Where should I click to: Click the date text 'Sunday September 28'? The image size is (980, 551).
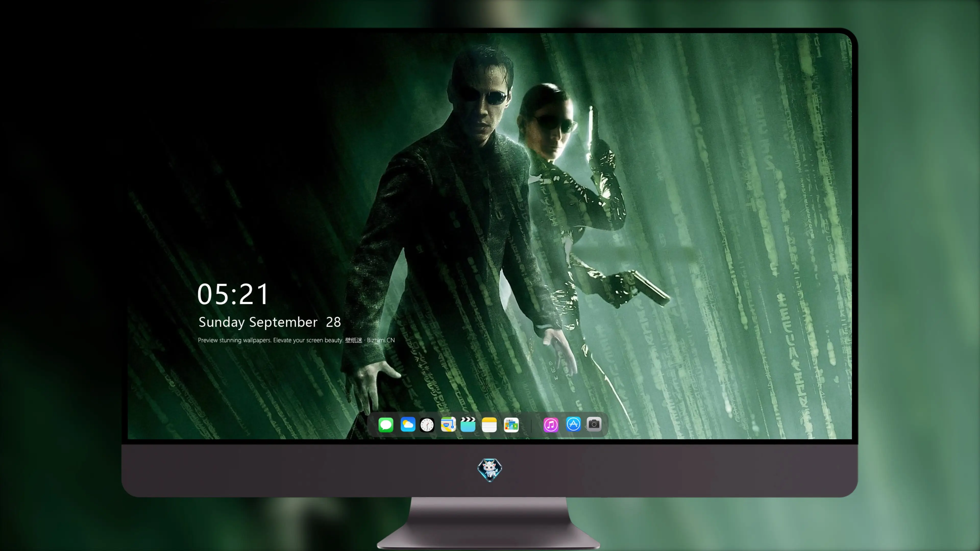click(x=270, y=322)
